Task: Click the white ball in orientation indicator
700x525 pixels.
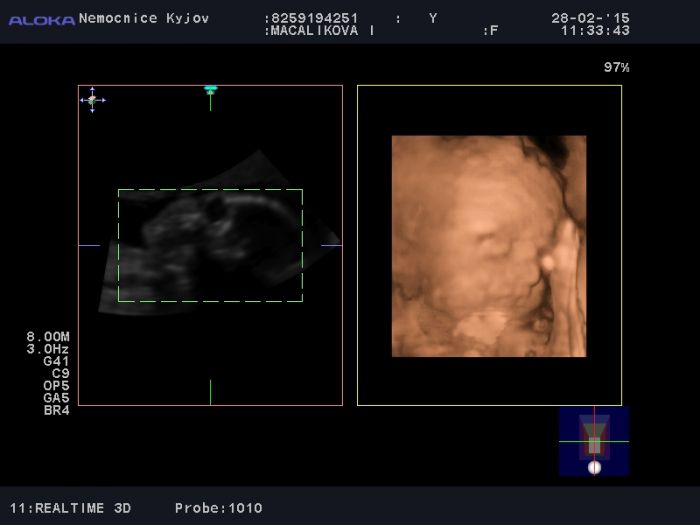Action: click(594, 467)
